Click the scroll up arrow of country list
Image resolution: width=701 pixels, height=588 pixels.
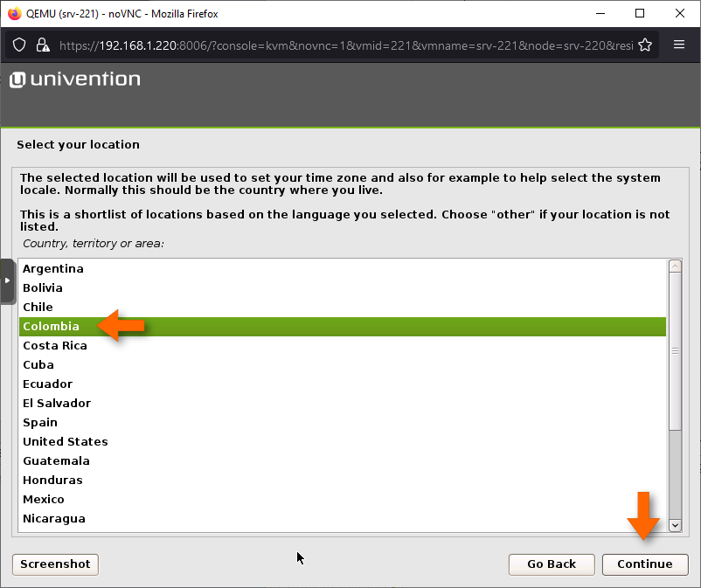click(675, 266)
